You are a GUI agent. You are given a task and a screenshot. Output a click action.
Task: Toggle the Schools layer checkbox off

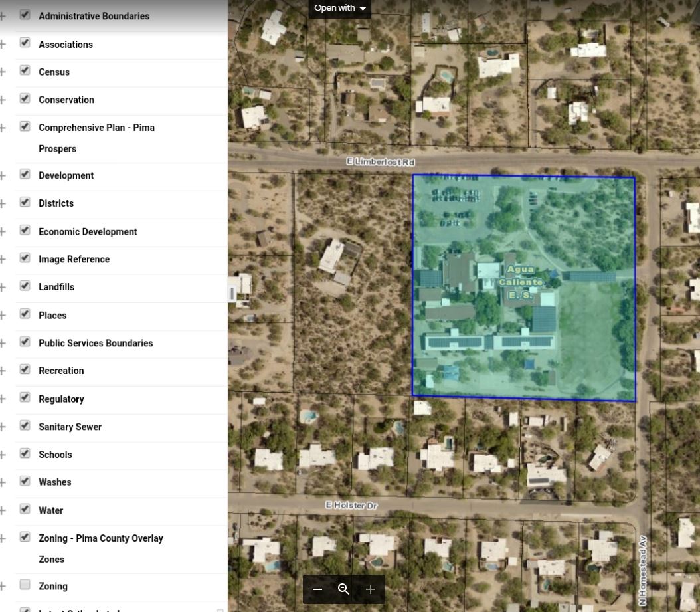pos(25,454)
